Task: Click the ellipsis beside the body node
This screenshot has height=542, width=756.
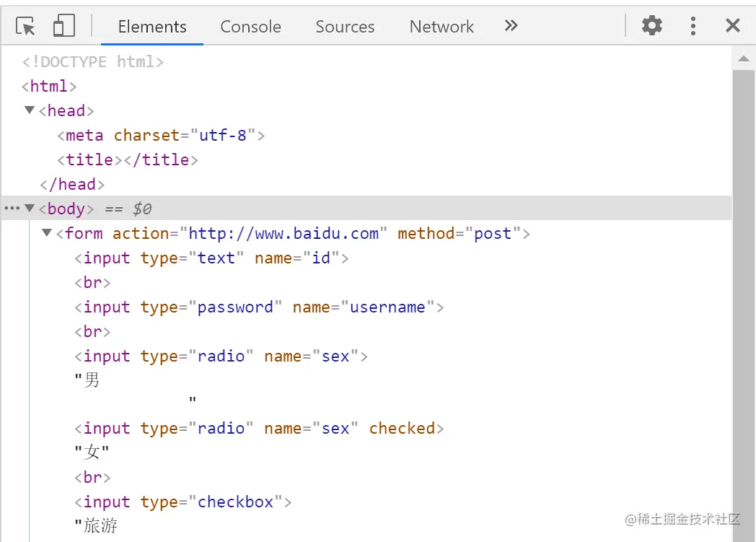Action: 12,209
